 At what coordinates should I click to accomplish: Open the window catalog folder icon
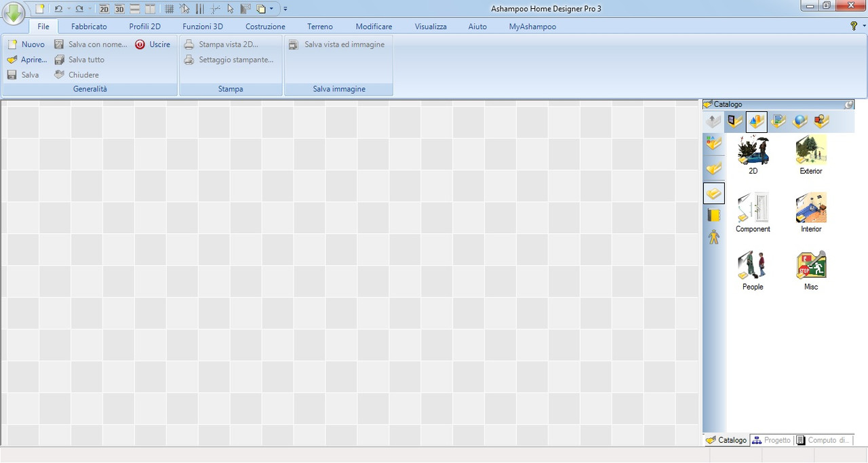click(x=735, y=122)
